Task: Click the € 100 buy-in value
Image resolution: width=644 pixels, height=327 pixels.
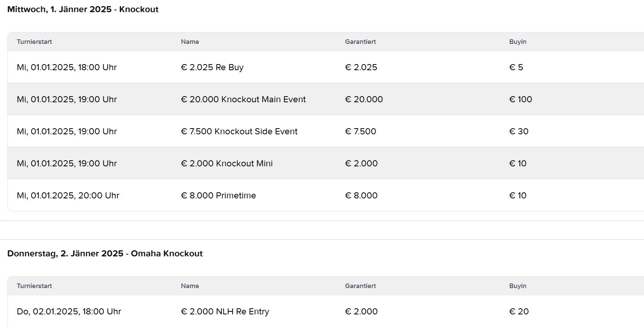Action: [521, 99]
